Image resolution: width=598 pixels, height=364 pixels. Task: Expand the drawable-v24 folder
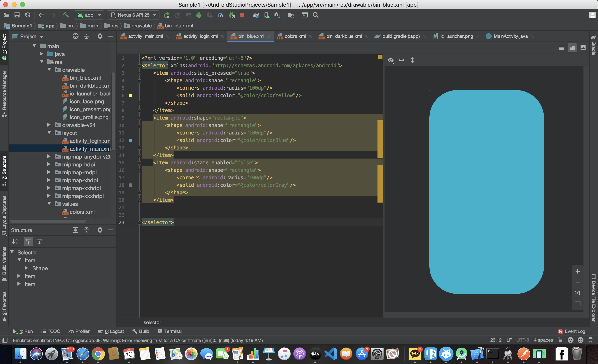point(49,125)
